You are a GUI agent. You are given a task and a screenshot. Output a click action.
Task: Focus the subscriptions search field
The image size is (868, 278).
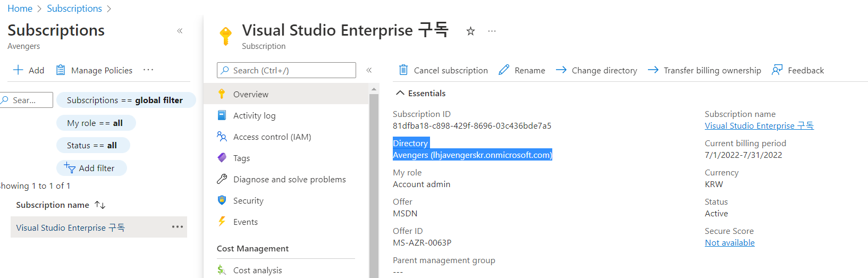pos(26,100)
